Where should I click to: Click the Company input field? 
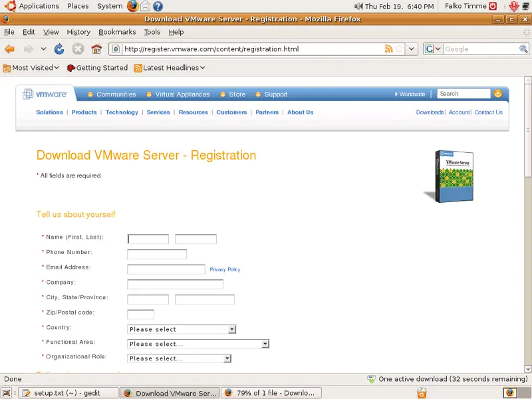[x=175, y=285]
